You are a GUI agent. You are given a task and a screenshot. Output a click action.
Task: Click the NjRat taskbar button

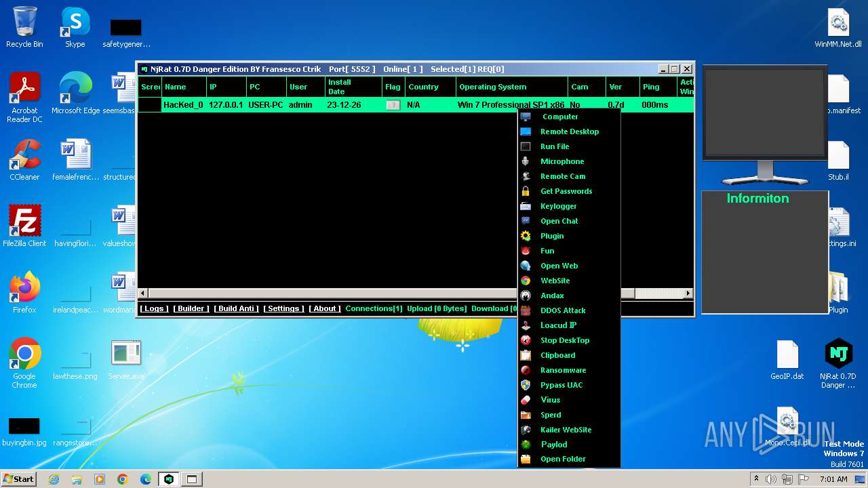coord(169,479)
